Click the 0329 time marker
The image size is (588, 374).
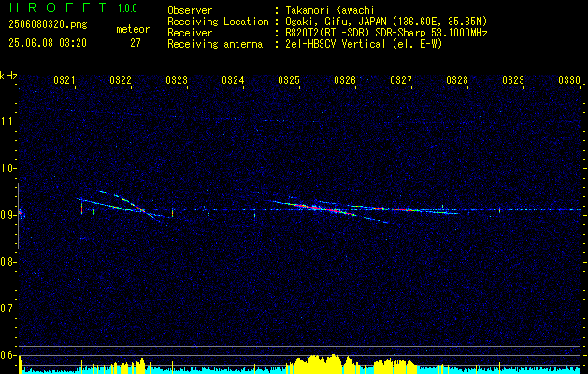pyautogui.click(x=512, y=80)
